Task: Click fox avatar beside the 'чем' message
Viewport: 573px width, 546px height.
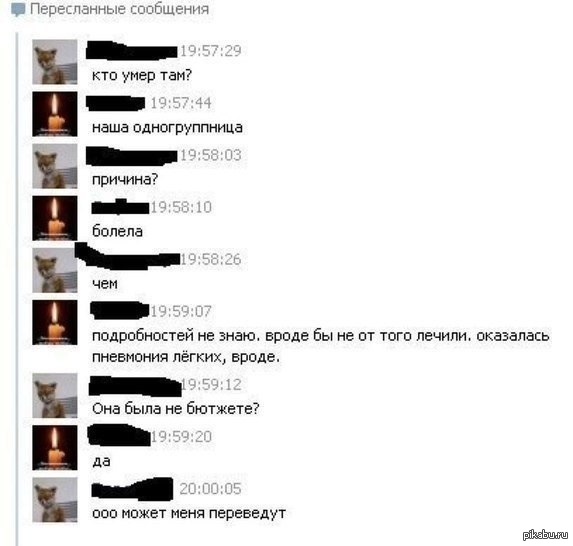Action: coord(55,270)
